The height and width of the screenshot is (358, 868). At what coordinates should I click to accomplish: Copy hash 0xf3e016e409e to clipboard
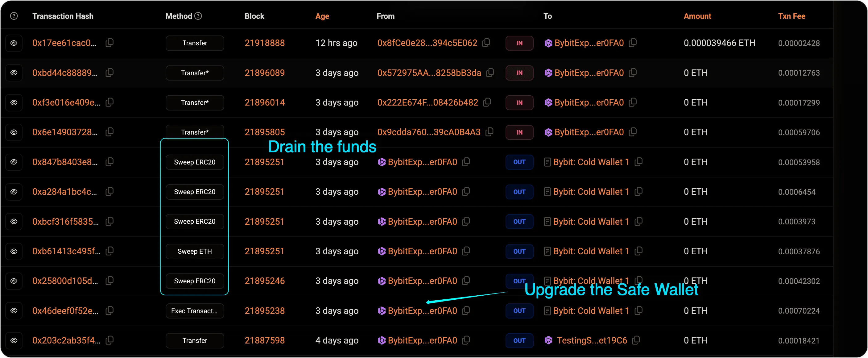point(110,102)
